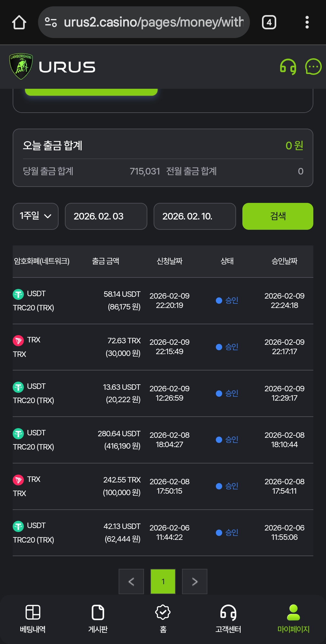Click the browser URL address bar
Image resolution: width=326 pixels, height=644 pixels.
click(x=153, y=22)
